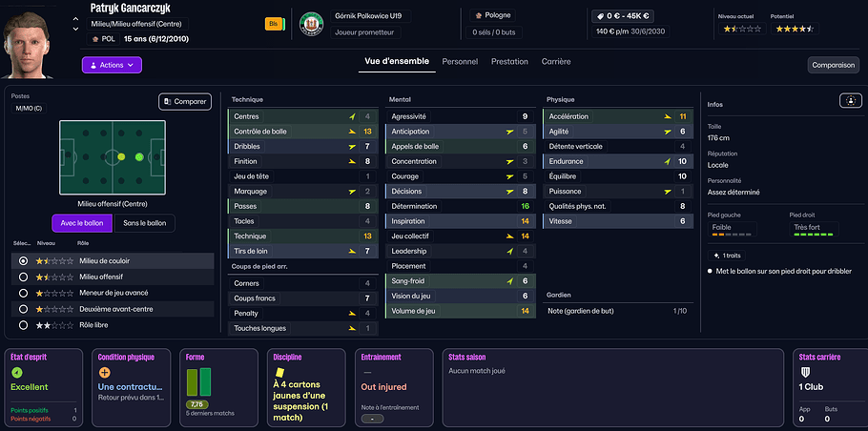Screen dimensions: 868x431
Task: Click the yellow card Discipline icon
Action: click(x=279, y=370)
